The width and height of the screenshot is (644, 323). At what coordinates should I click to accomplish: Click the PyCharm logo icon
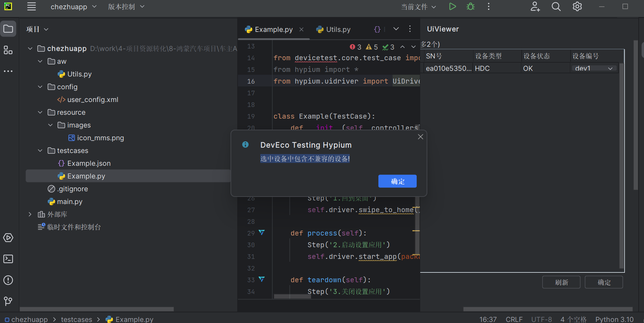(8, 6)
